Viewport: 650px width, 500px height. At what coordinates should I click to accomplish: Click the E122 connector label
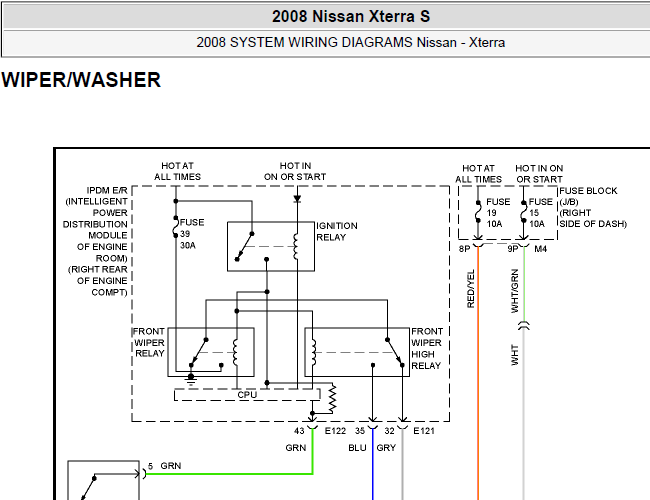pos(335,431)
